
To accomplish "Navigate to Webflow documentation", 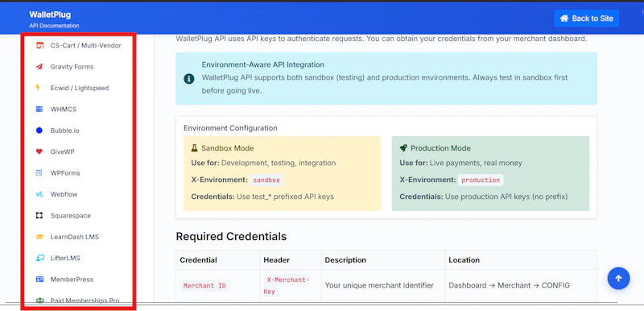I will click(x=64, y=194).
